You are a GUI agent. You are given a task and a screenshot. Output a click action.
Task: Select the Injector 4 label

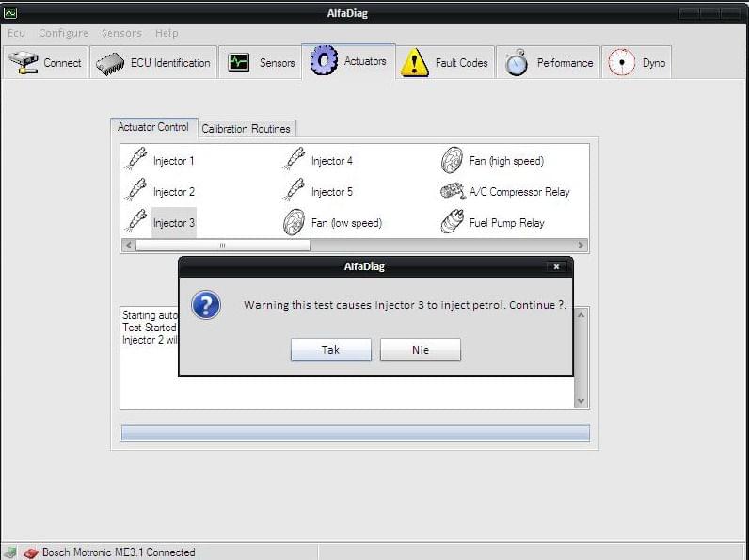tap(332, 161)
